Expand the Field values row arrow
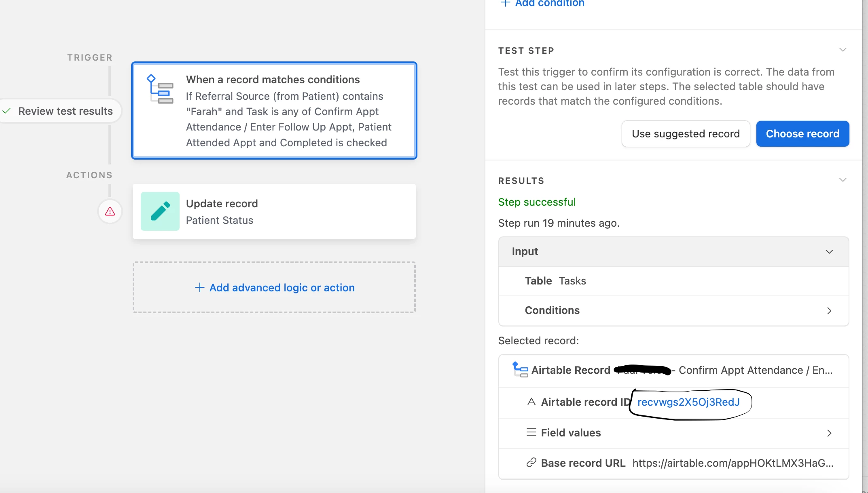868x493 pixels. [x=829, y=433]
